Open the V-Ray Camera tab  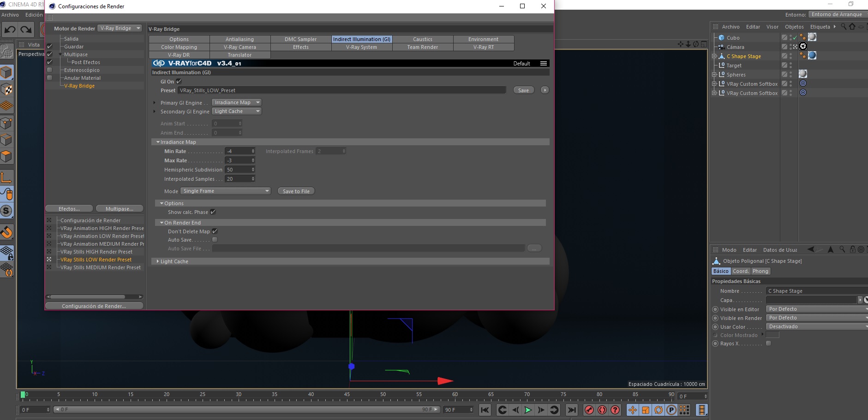[240, 47]
